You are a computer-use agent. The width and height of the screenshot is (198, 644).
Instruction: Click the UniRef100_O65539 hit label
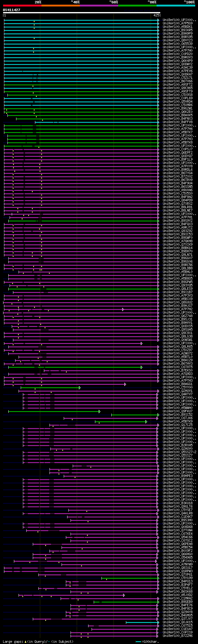click(178, 44)
